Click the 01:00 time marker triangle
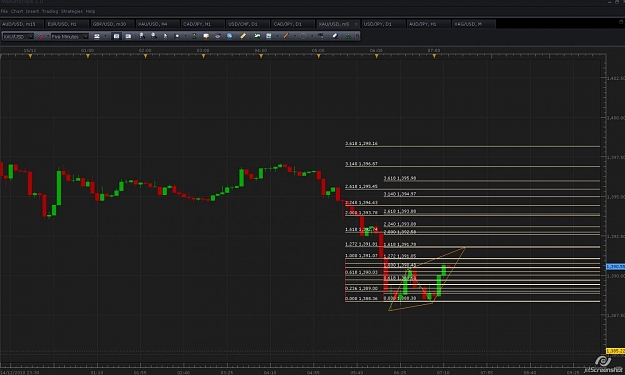 (88, 57)
